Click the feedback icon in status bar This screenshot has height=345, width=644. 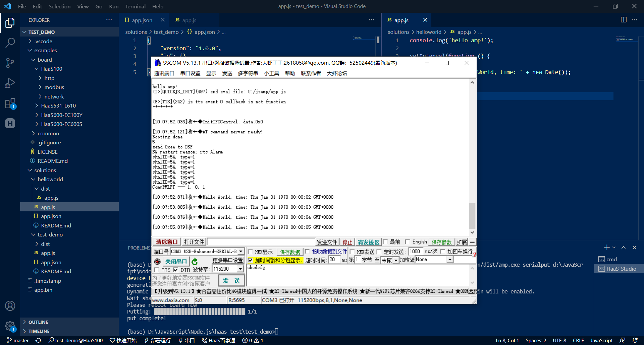(622, 340)
